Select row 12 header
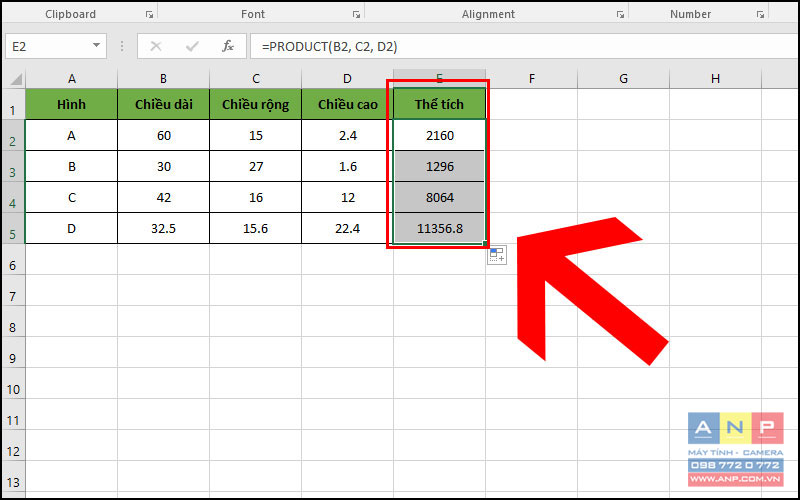This screenshot has height=500, width=800. click(13, 446)
